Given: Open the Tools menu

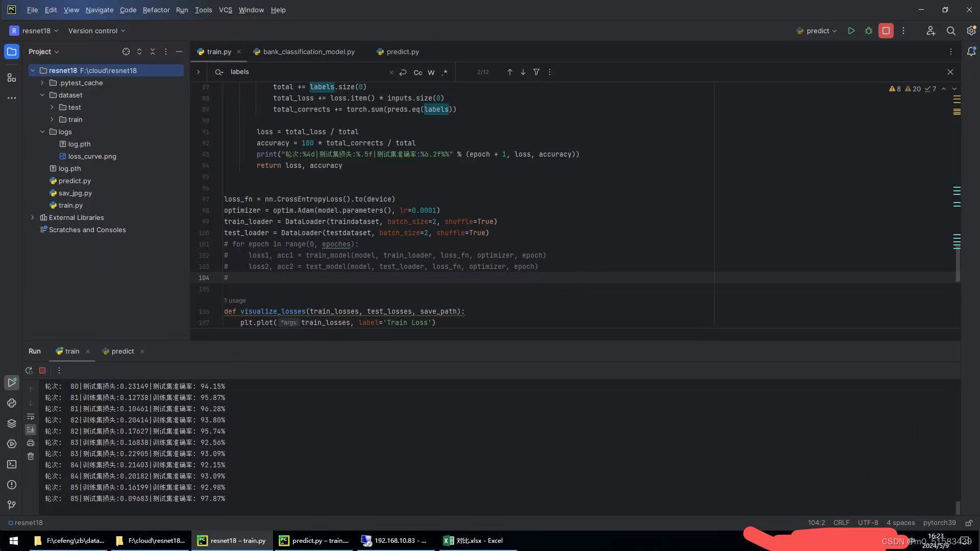Looking at the screenshot, I should pyautogui.click(x=203, y=10).
